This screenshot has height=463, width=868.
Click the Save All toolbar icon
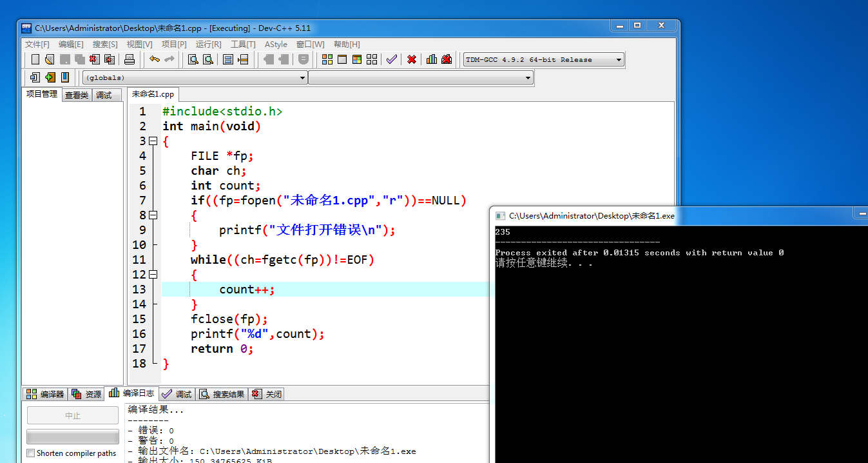80,59
